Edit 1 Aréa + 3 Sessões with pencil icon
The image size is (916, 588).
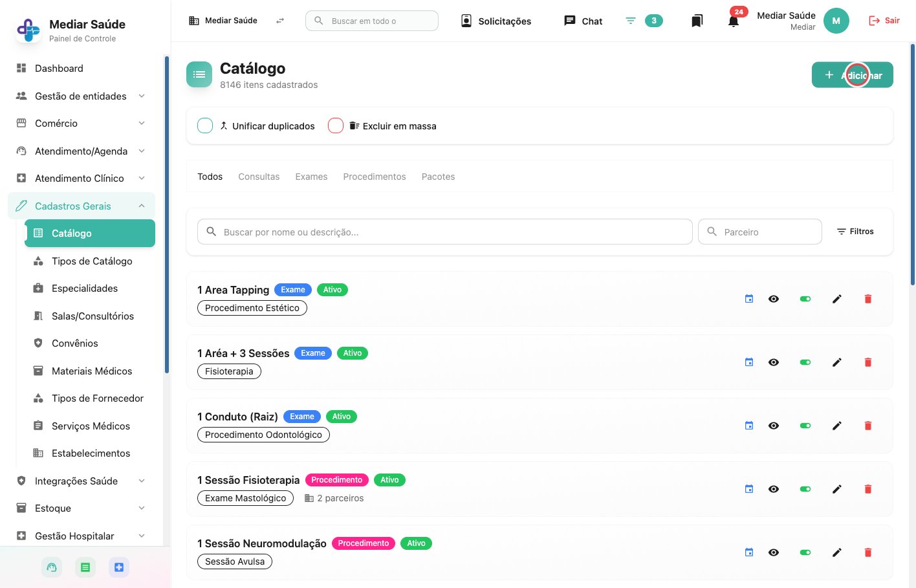[x=836, y=362]
